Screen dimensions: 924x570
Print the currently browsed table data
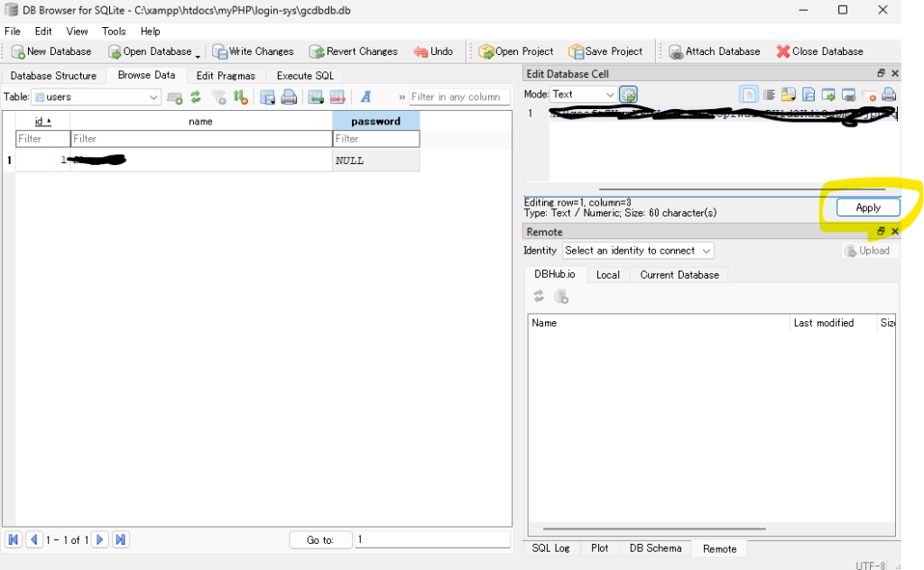[289, 97]
